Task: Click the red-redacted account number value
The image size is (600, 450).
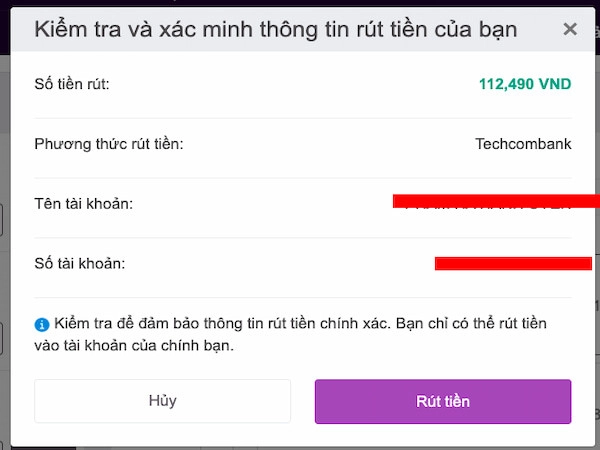Action: (513, 263)
